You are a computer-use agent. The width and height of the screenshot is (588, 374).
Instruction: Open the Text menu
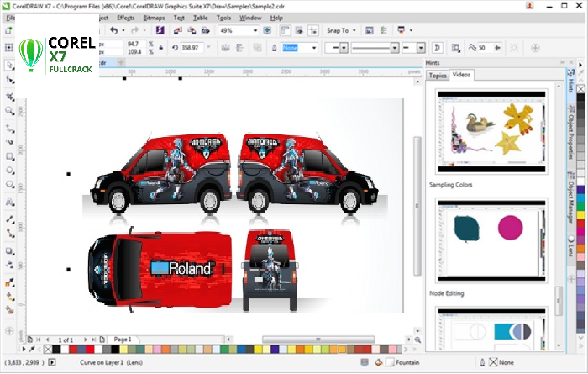[179, 18]
